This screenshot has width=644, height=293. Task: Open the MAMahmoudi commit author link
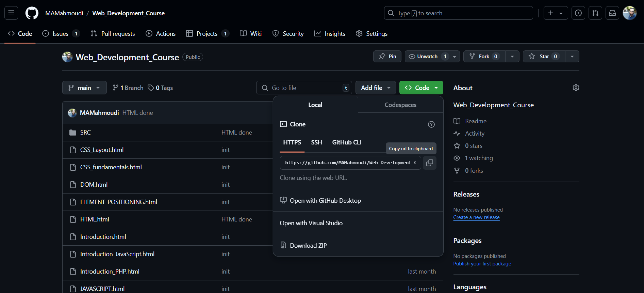coord(99,113)
